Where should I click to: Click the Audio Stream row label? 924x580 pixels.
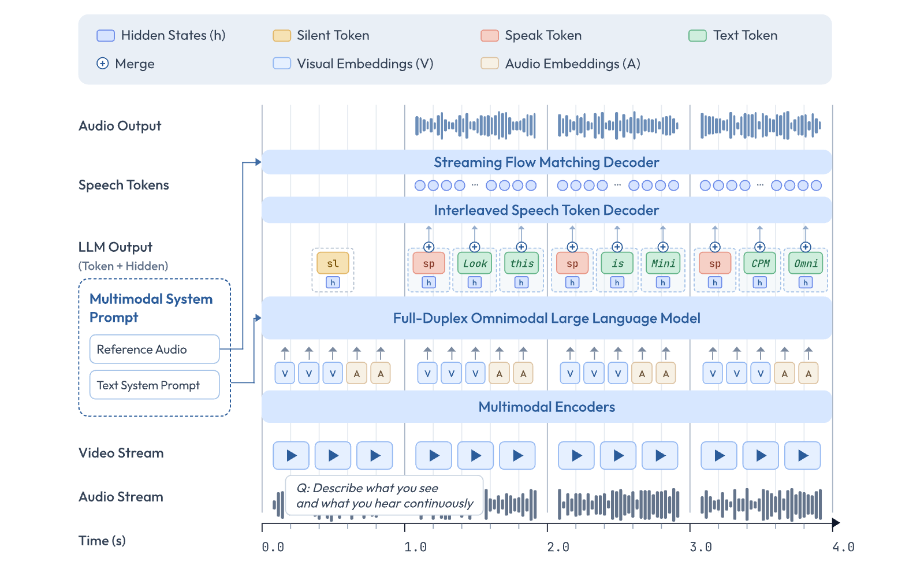coord(121,497)
